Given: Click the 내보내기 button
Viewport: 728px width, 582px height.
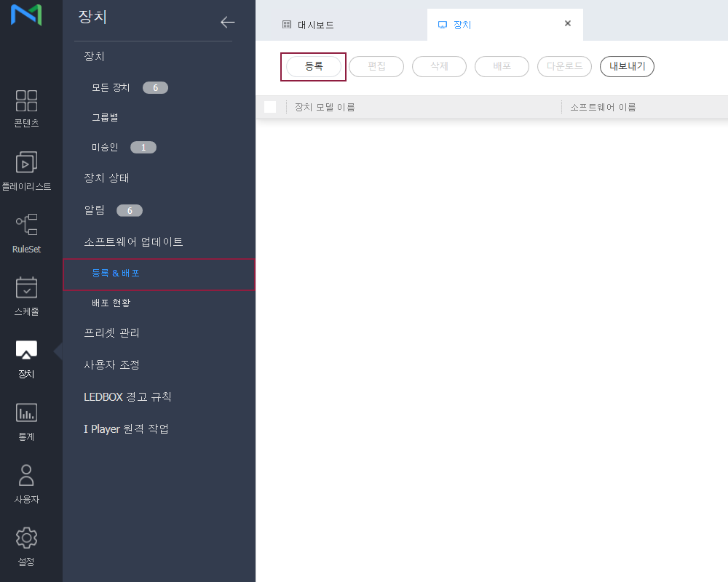Looking at the screenshot, I should tap(627, 66).
